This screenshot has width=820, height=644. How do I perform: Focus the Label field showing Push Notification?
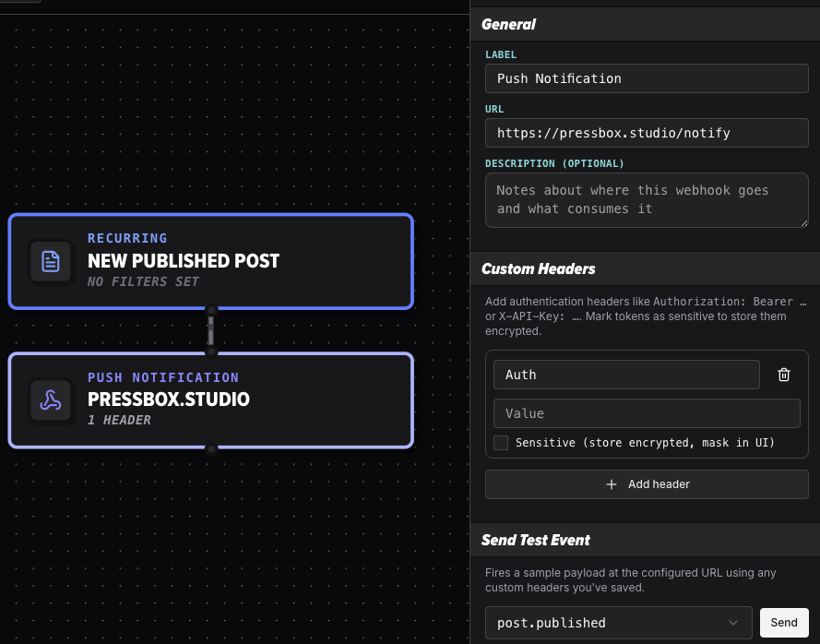(x=647, y=78)
